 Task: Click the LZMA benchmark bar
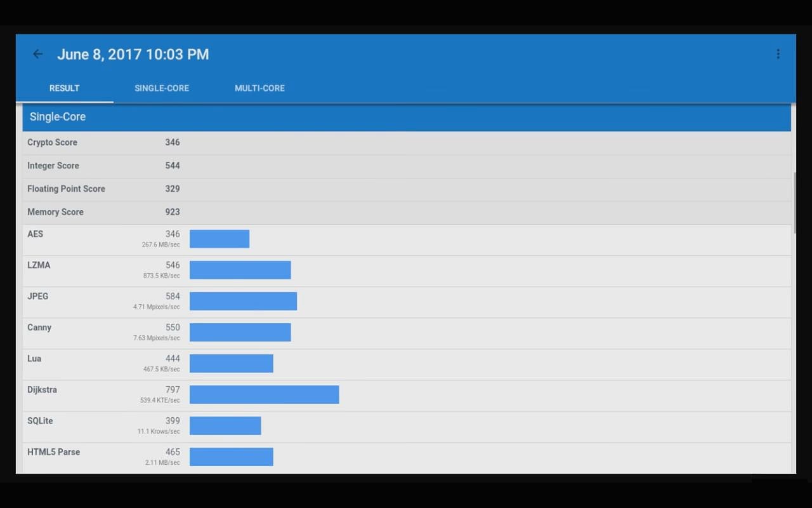pos(240,271)
